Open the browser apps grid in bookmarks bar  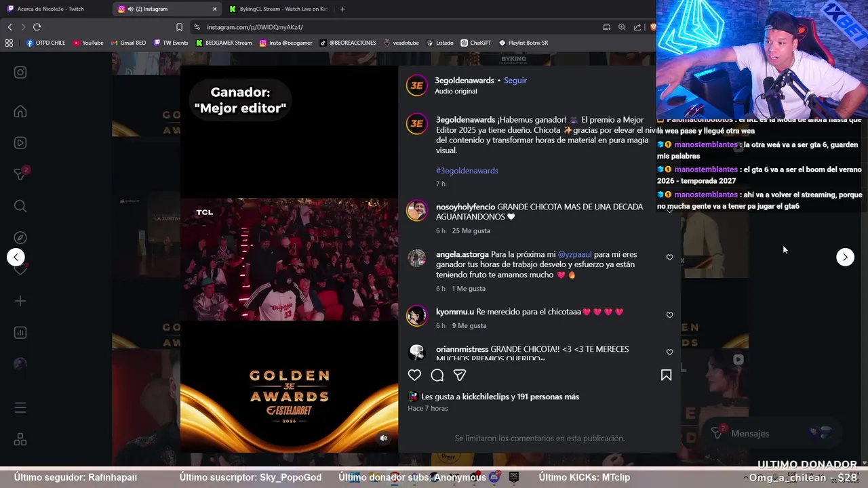(9, 43)
